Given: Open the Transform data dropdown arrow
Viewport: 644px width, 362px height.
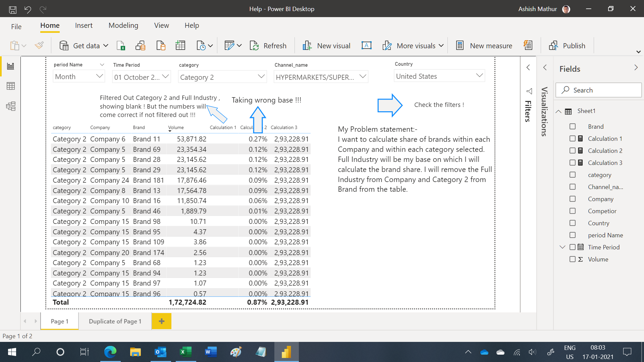Looking at the screenshot, I should 239,46.
